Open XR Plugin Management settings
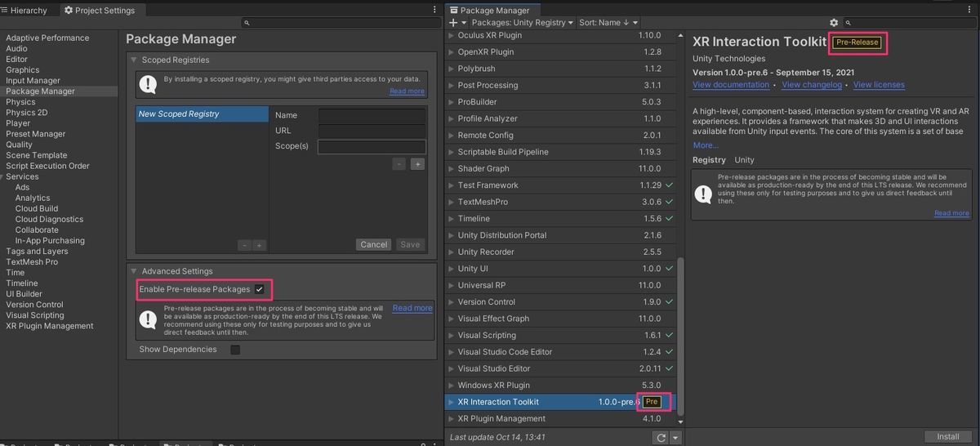Viewport: 980px width, 446px height. pos(50,326)
